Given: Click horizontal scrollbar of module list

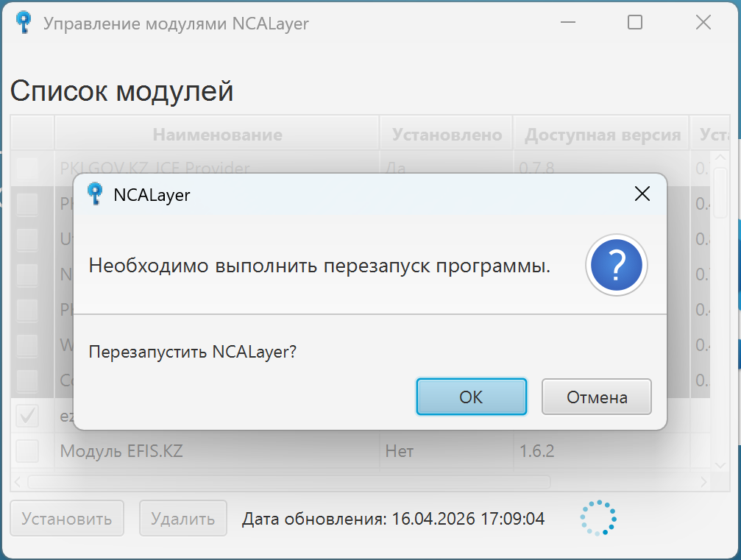Looking at the screenshot, I should tap(289, 482).
